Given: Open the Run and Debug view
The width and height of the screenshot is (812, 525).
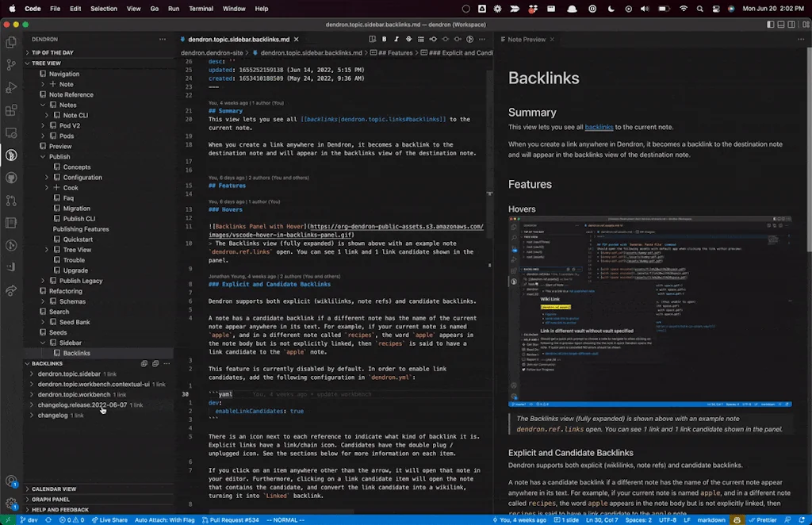Looking at the screenshot, I should pyautogui.click(x=11, y=87).
